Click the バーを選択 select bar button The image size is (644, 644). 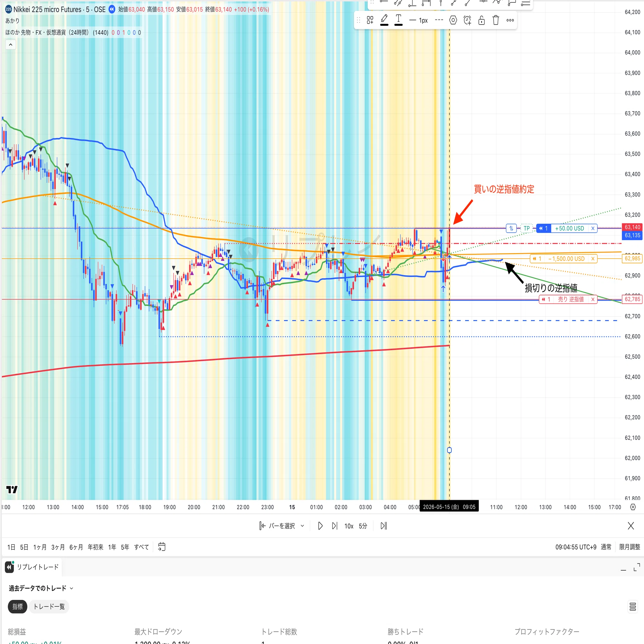[x=277, y=526]
